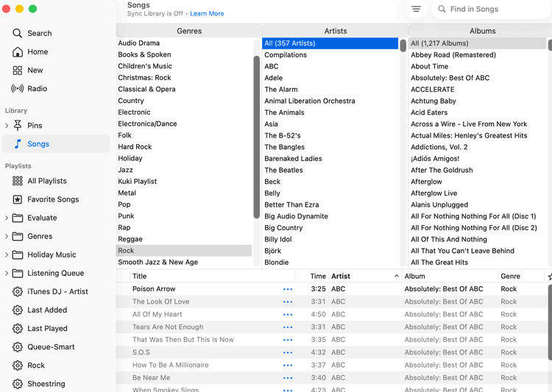Screen dimensions: 552x392
Task: Open more options for Tears Are Not Enough
Action: pyautogui.click(x=288, y=327)
